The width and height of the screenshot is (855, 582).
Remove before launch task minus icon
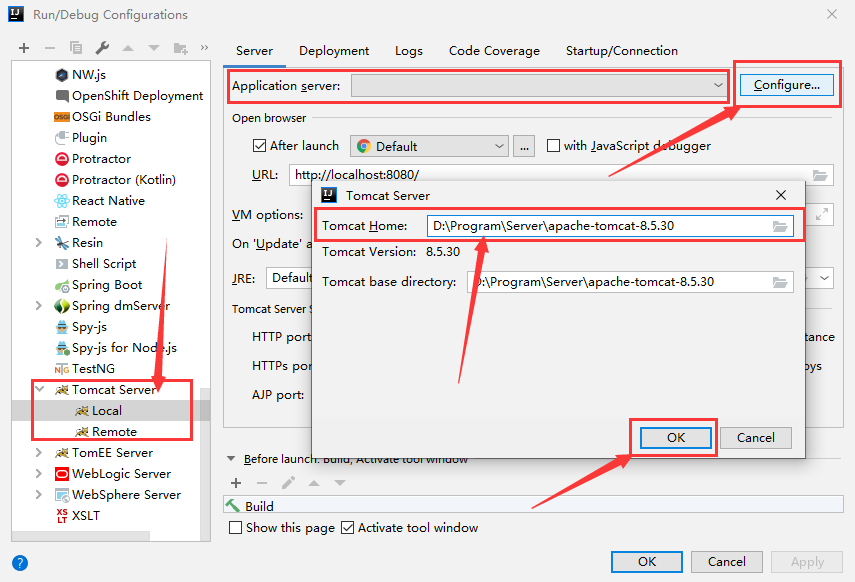click(262, 483)
